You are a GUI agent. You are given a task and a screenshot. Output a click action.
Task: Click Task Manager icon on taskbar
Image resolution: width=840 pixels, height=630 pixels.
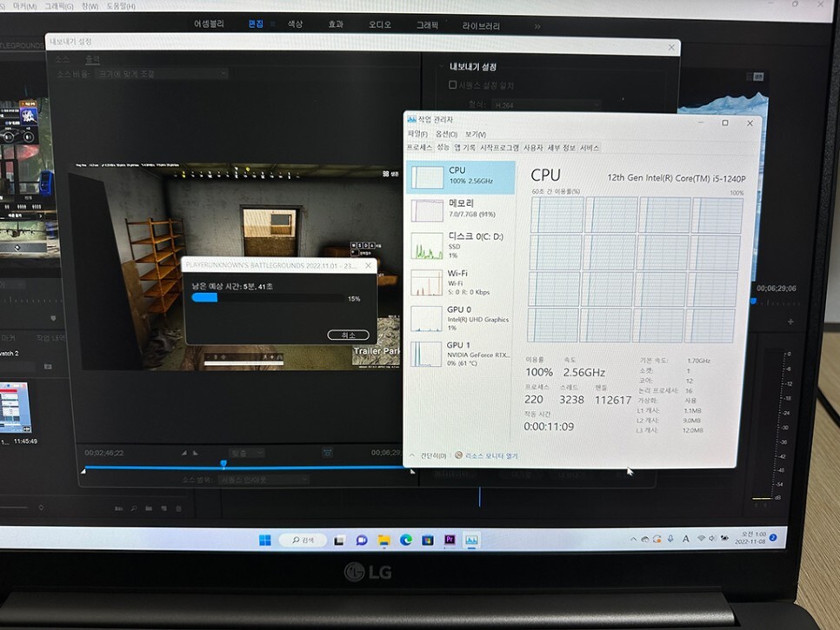point(471,540)
